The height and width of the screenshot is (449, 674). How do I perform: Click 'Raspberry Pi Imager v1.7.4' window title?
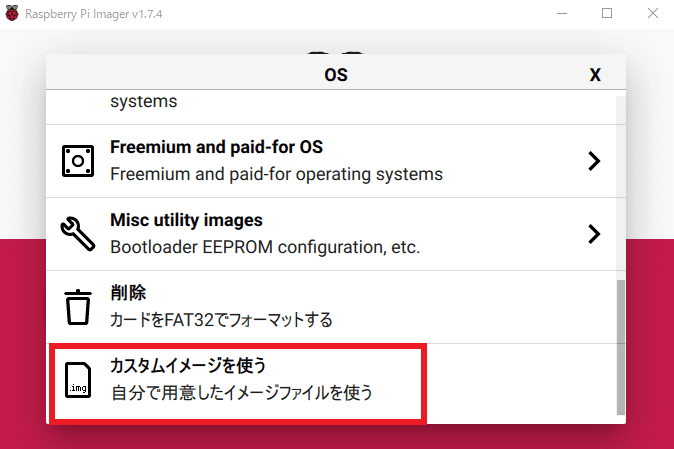[94, 14]
